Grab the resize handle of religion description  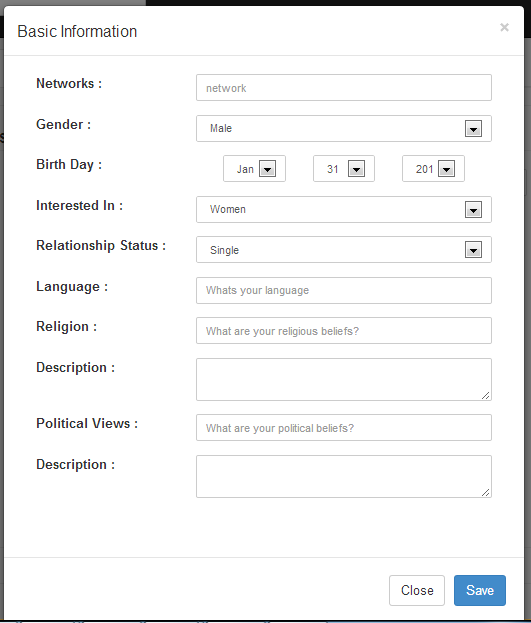pyautogui.click(x=486, y=395)
